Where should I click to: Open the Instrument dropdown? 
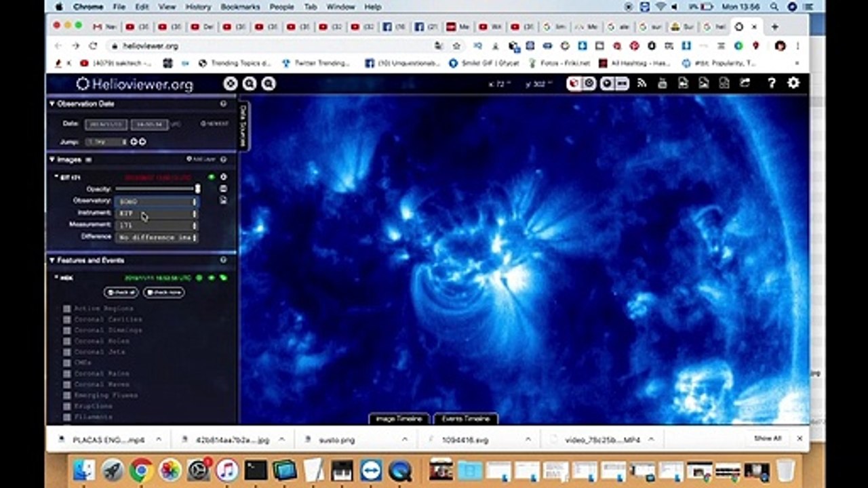(x=157, y=213)
